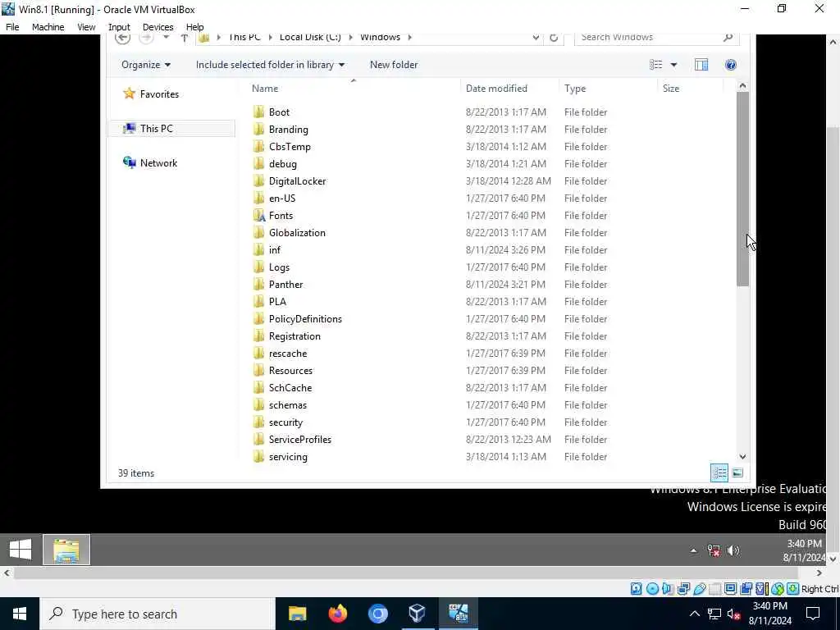Click the inf folder's 8/11/2024 3:26 PM date
The image size is (840, 630).
pyautogui.click(x=505, y=250)
